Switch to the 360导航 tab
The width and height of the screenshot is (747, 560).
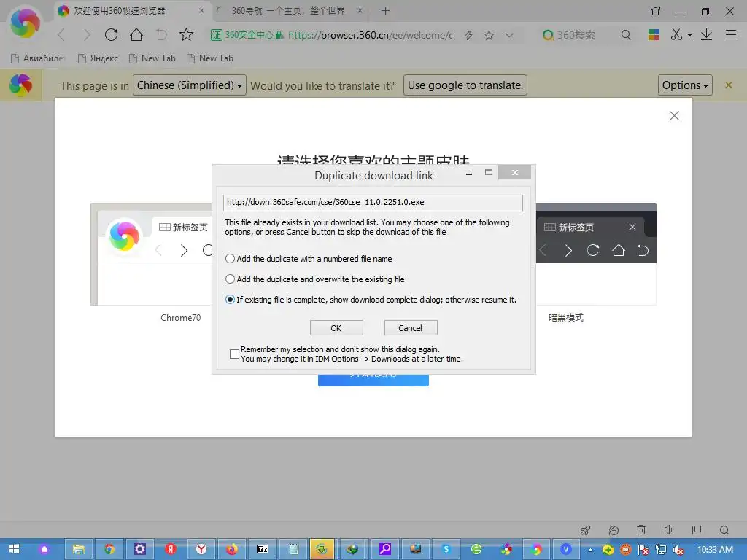coord(289,11)
